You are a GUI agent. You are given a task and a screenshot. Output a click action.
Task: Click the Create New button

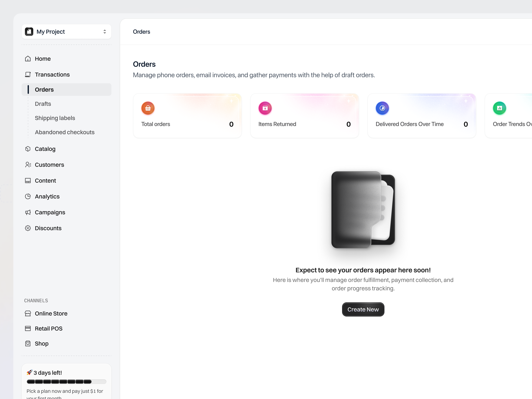(x=363, y=309)
